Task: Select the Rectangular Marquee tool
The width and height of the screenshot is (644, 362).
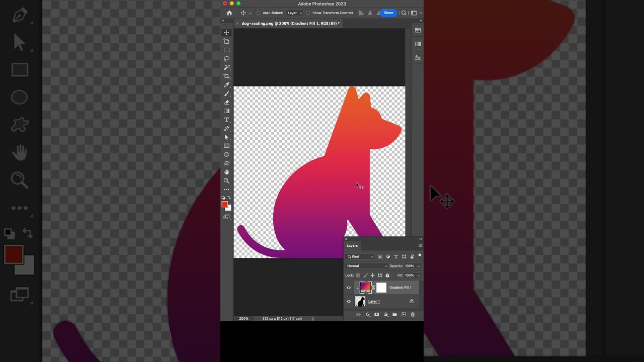Action: 226,50
